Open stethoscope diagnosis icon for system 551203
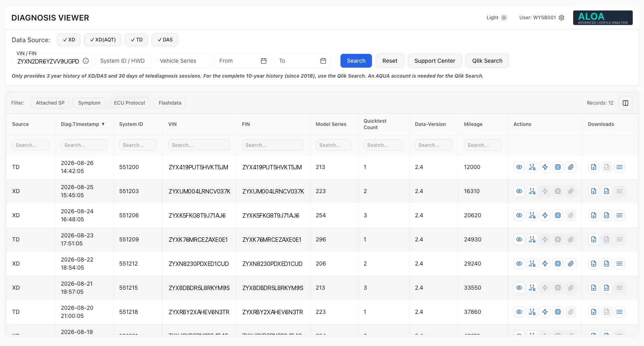Image resolution: width=644 pixels, height=346 pixels. tap(532, 191)
